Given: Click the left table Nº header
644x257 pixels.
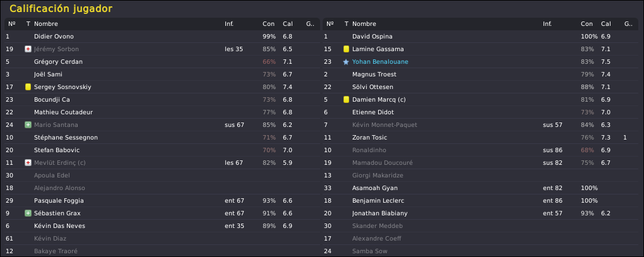Looking at the screenshot, I should tap(12, 24).
